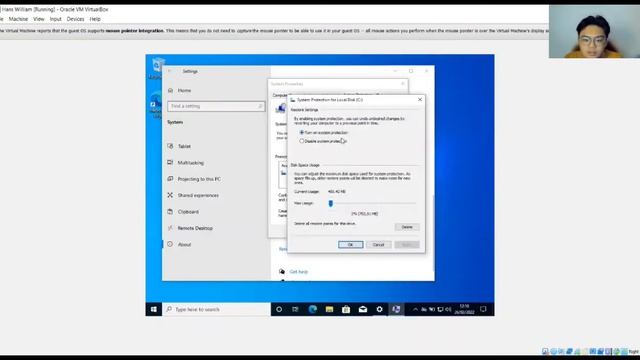Open the Windows Start menu
This screenshot has height=360, width=640.
point(153,309)
